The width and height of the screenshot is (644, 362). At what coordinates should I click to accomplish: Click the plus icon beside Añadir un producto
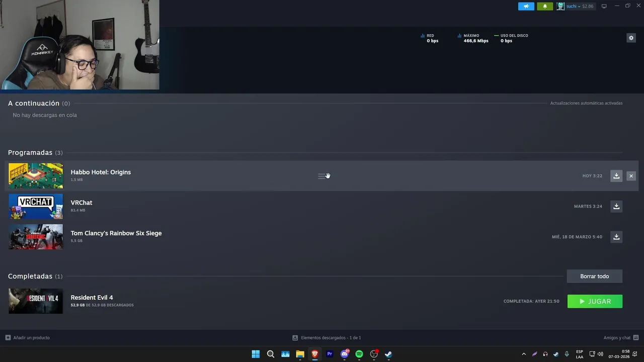[x=8, y=338]
